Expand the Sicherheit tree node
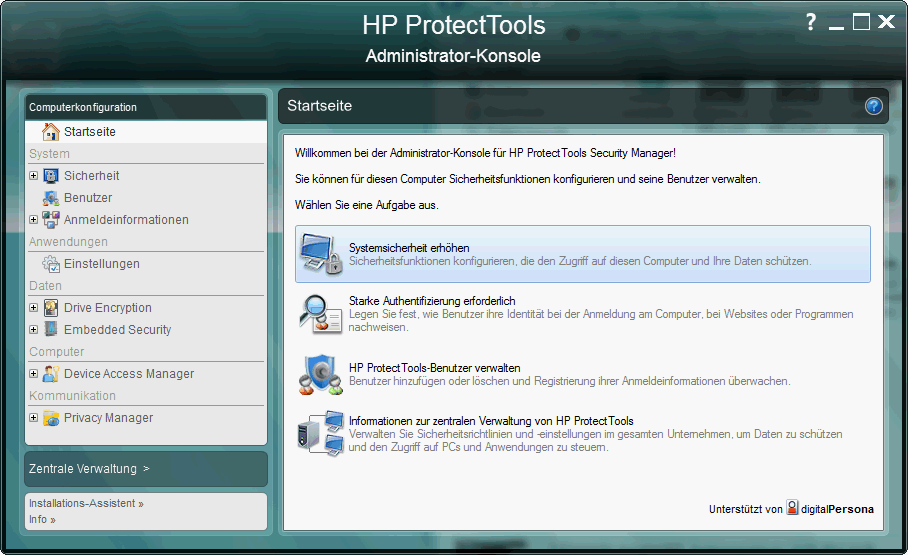908x555 pixels. (33, 176)
